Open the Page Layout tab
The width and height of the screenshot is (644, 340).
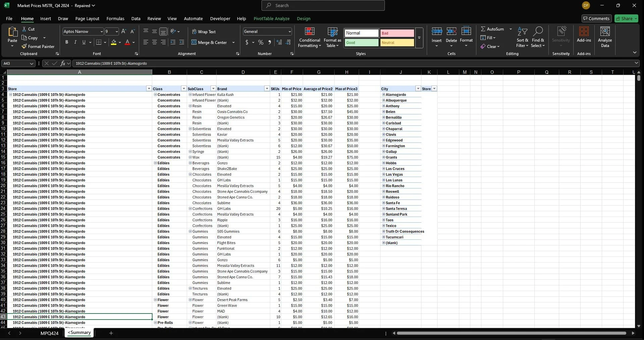(87, 19)
